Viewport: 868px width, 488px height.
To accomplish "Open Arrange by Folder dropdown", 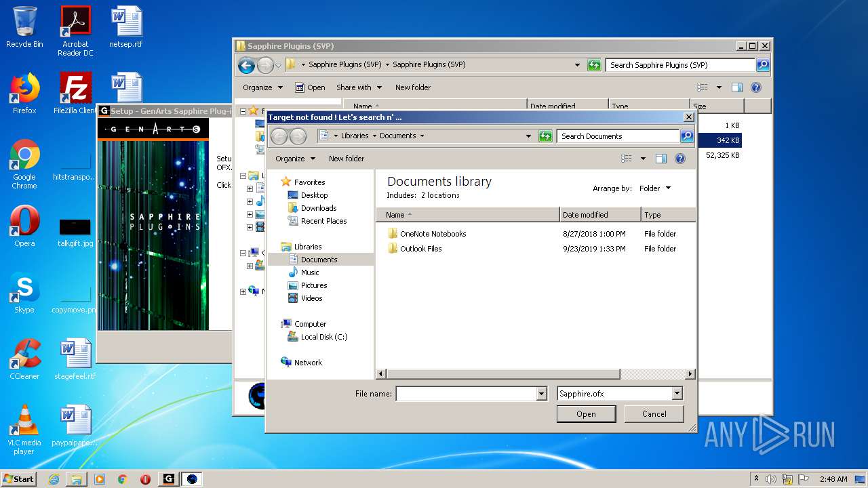I will [x=655, y=188].
